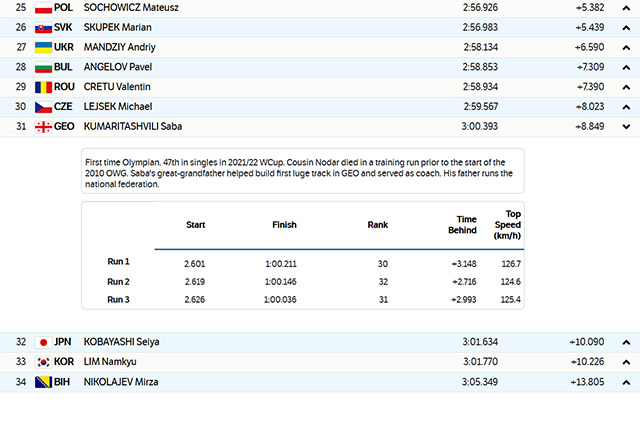640x423 pixels.
Task: Toggle chevron on NIKOLAJEV Mirza row
Action: point(624,382)
